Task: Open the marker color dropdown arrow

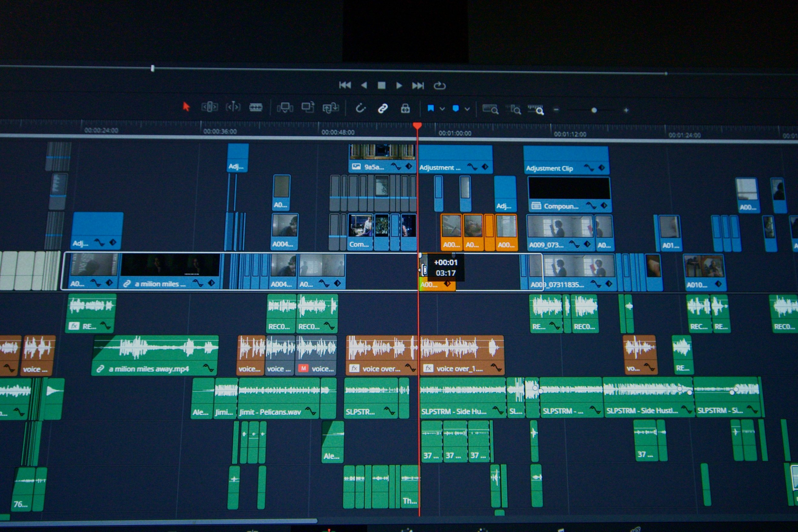Action: coord(467,109)
